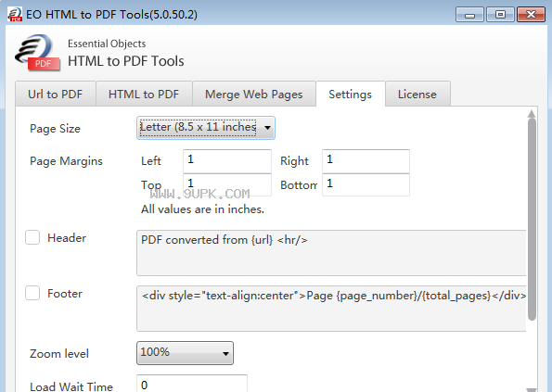Click the title bar application icon
This screenshot has height=392, width=552.
click(x=15, y=15)
